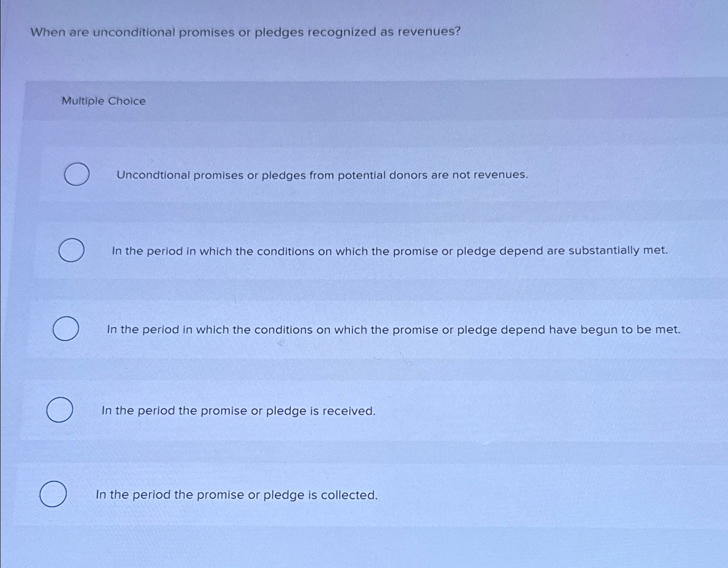Click option text 'In the period the promise or pledge is received'
This screenshot has height=568, width=728.
coord(239,410)
